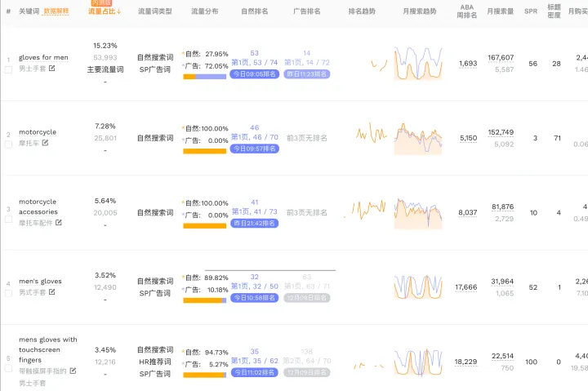Click ABA周排名 column header
The image size is (588, 391).
click(467, 11)
